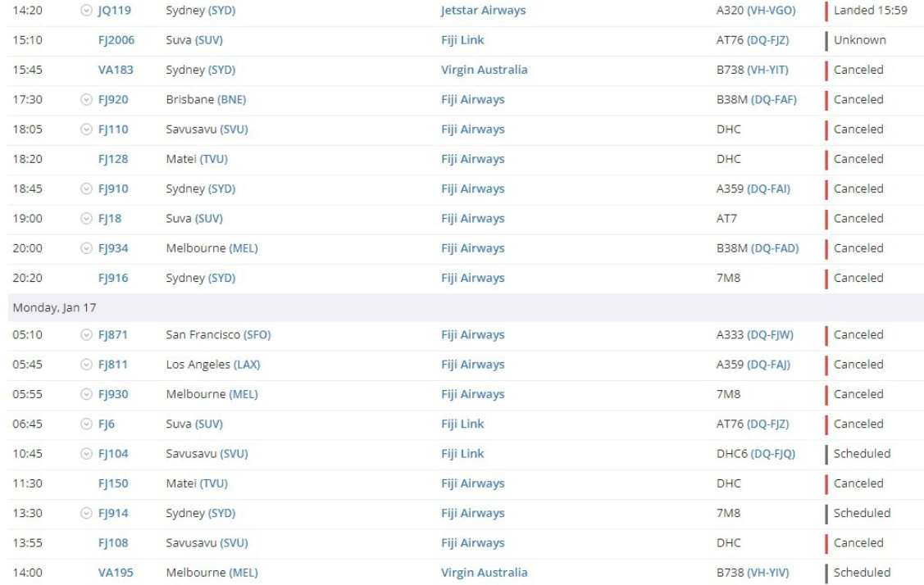Expand the chevron beside flight FJ920
924x585 pixels.
click(x=87, y=100)
